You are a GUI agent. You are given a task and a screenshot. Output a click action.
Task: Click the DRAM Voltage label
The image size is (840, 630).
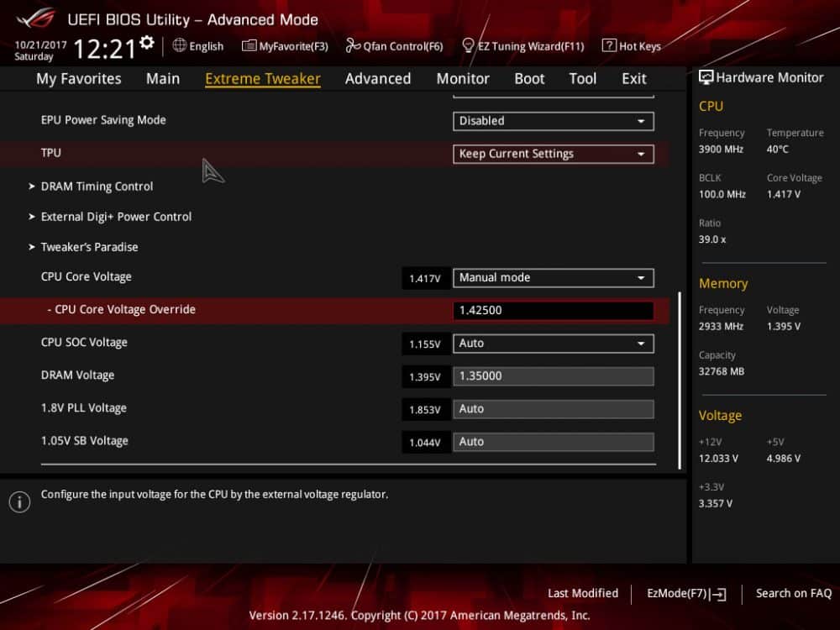77,375
